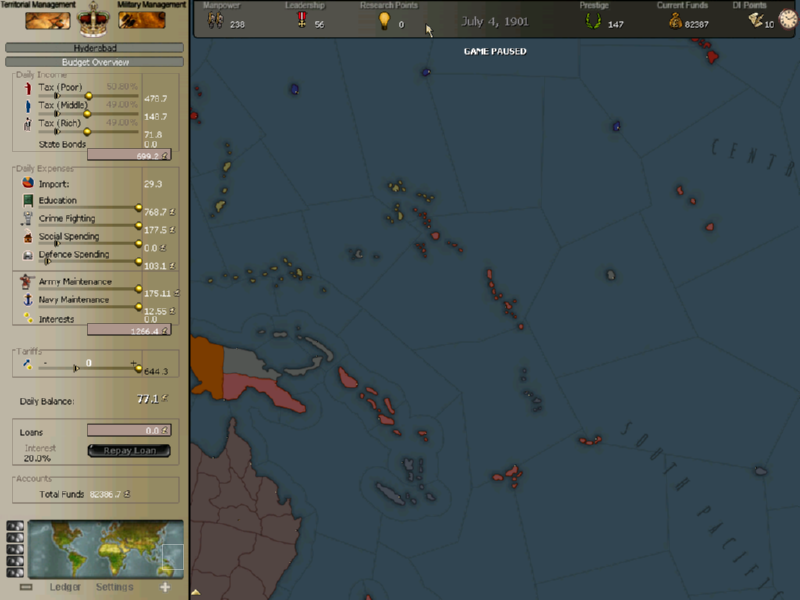
Task: Zoom out with the minimap minus button
Action: coord(26,587)
